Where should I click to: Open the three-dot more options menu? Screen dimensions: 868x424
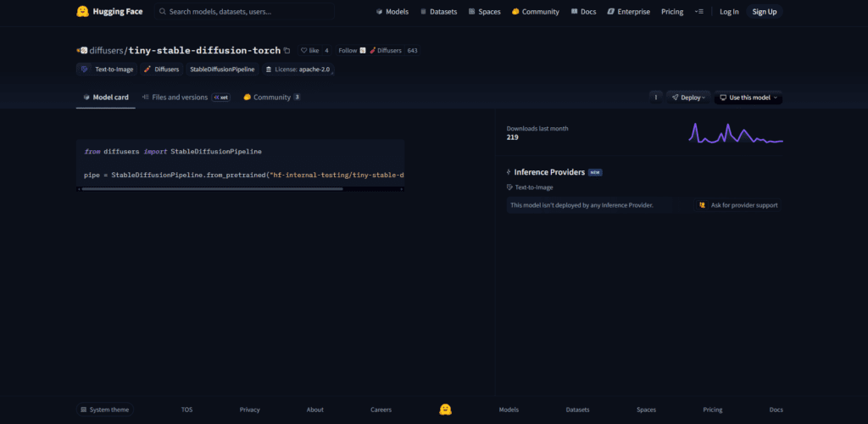point(656,98)
